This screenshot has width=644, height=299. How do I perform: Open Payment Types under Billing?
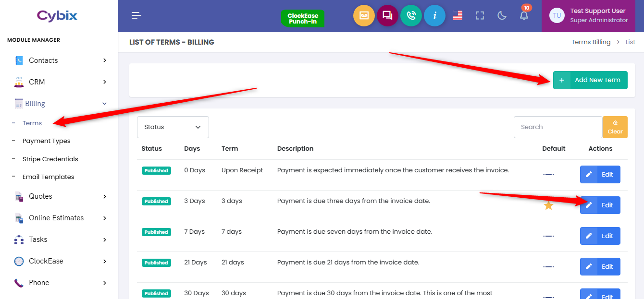(47, 141)
